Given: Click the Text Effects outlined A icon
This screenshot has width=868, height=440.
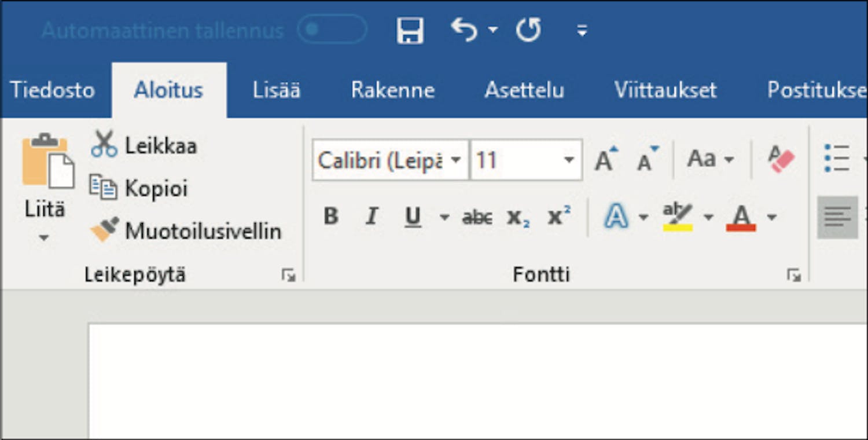Looking at the screenshot, I should [x=616, y=217].
